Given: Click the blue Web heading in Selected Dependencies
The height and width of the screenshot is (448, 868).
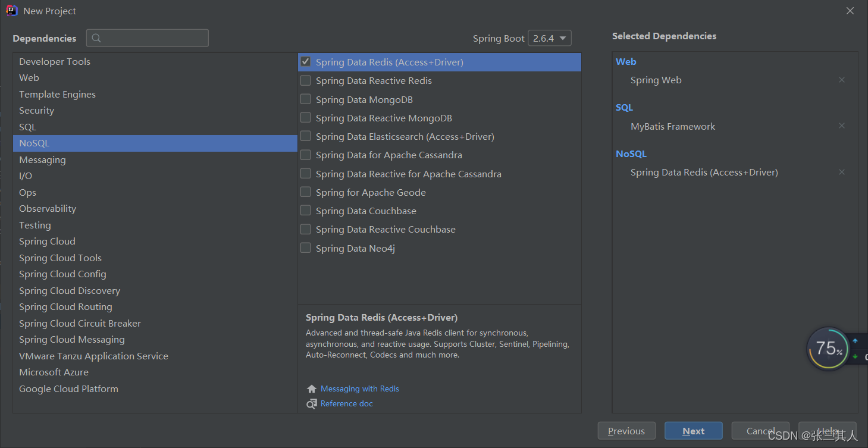Looking at the screenshot, I should (x=626, y=61).
